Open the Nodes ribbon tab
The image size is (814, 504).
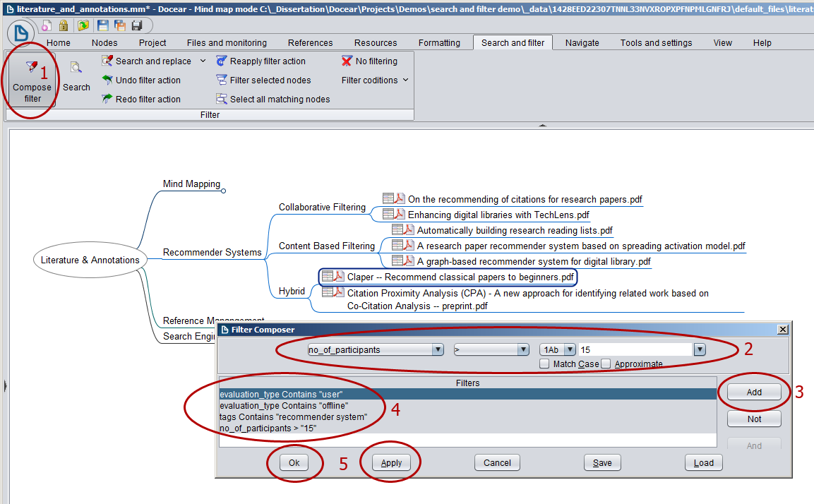104,42
